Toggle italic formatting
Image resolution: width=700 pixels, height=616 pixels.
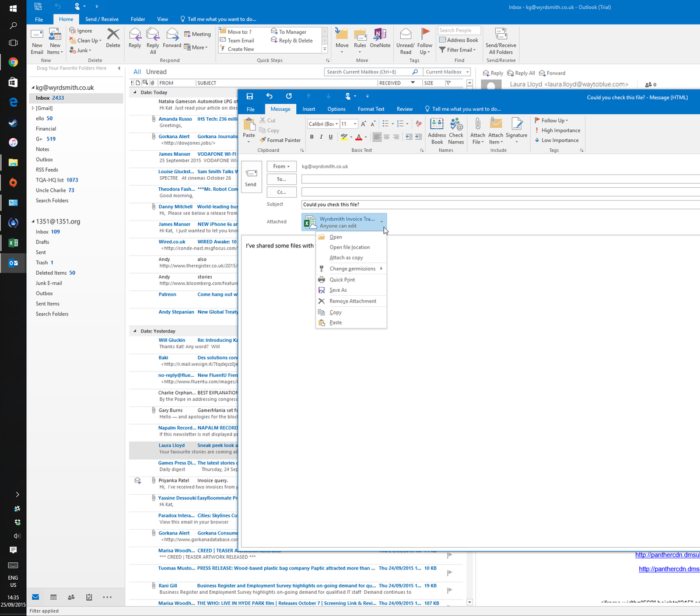(x=321, y=136)
